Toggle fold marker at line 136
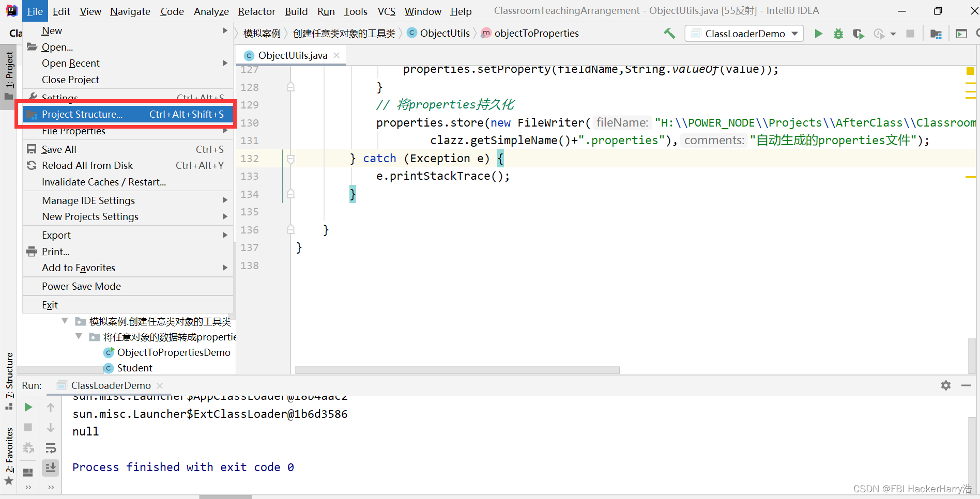The height and width of the screenshot is (499, 980). coord(291,230)
